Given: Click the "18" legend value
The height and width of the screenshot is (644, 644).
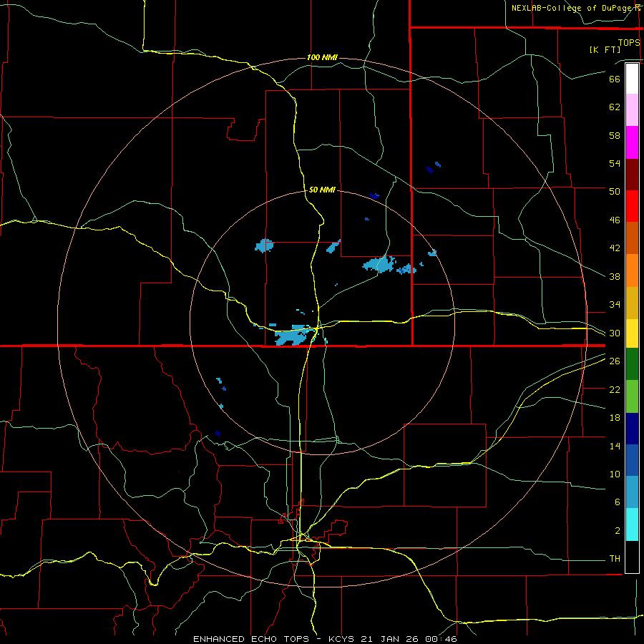Looking at the screenshot, I should pos(615,418).
